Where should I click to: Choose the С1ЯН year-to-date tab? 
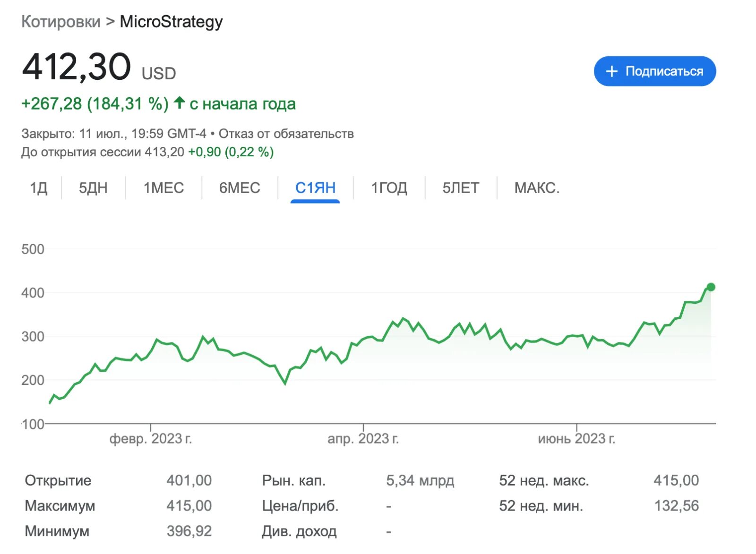[315, 188]
